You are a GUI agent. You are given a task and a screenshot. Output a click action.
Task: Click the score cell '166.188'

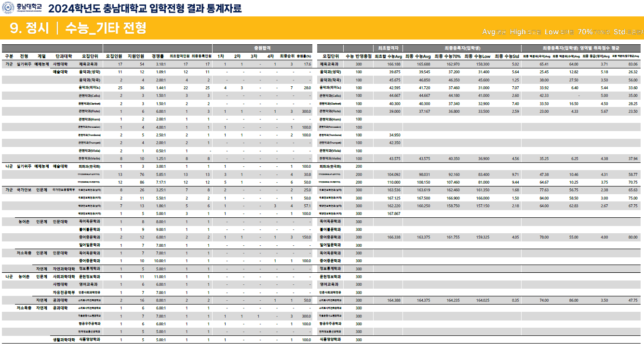[394, 64]
